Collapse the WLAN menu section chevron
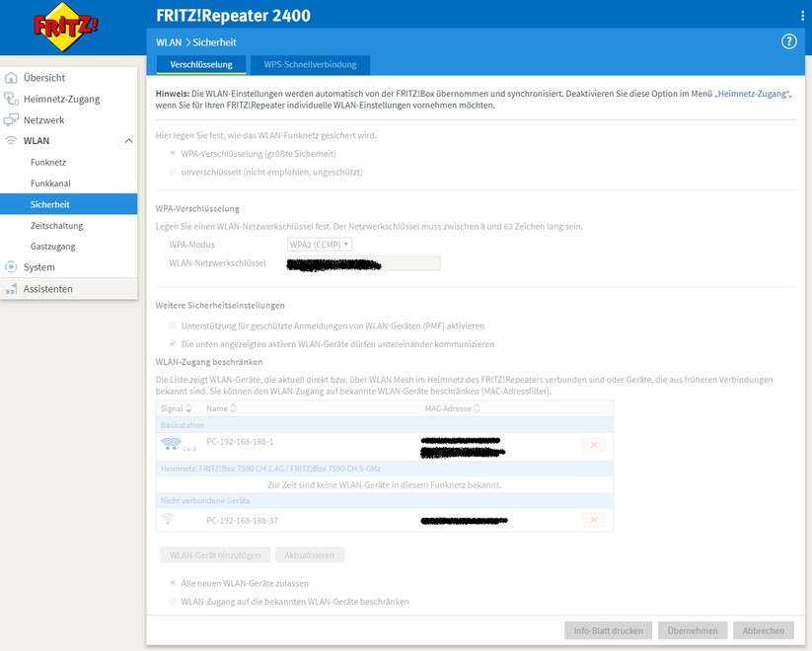 click(x=128, y=141)
